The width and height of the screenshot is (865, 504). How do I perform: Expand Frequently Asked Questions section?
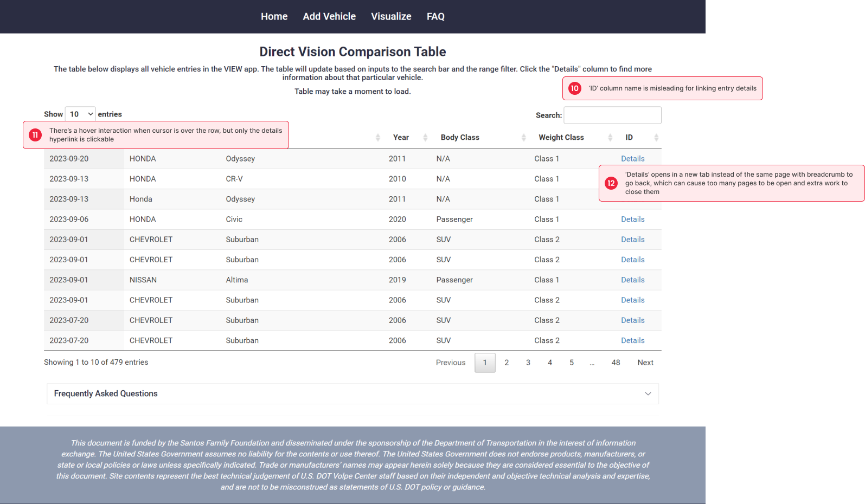pyautogui.click(x=353, y=394)
